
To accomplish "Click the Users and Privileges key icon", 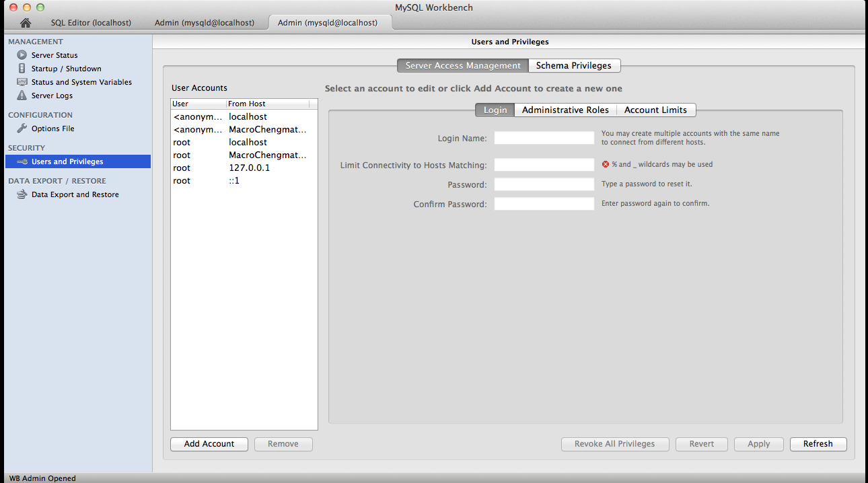I will click(22, 161).
